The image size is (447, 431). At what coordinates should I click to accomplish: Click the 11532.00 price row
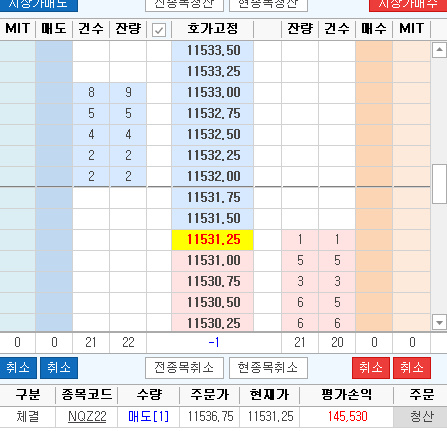coord(213,176)
